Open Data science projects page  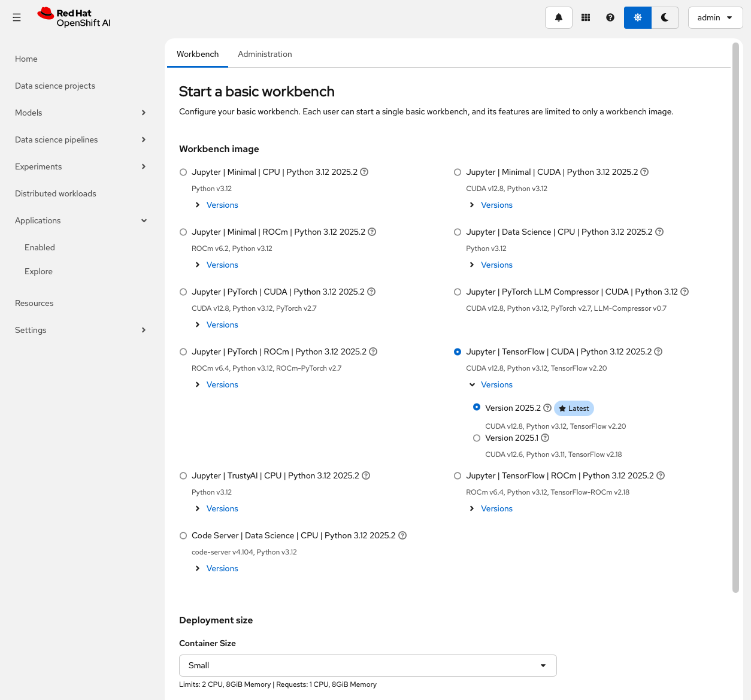click(x=81, y=86)
